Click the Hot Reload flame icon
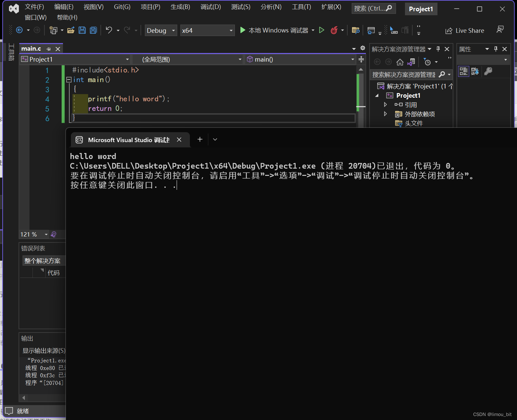Image resolution: width=517 pixels, height=420 pixels. tap(334, 30)
